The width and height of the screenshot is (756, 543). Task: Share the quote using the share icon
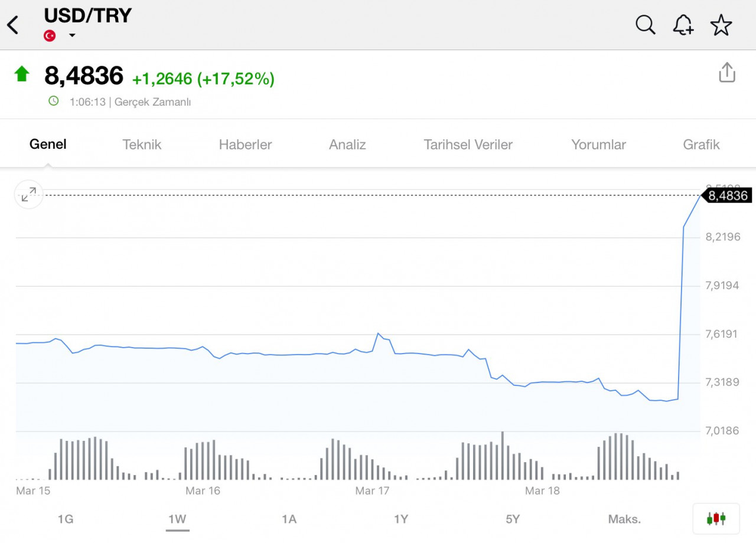coord(727,72)
